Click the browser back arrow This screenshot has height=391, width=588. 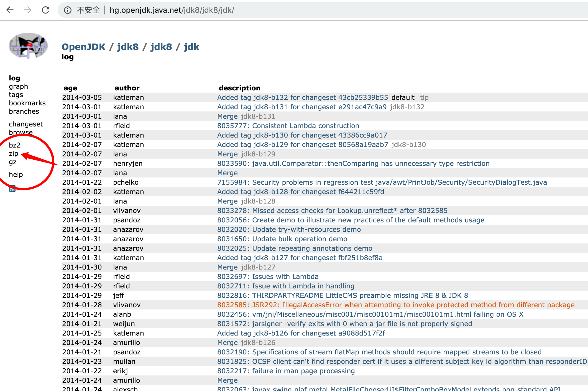[10, 10]
